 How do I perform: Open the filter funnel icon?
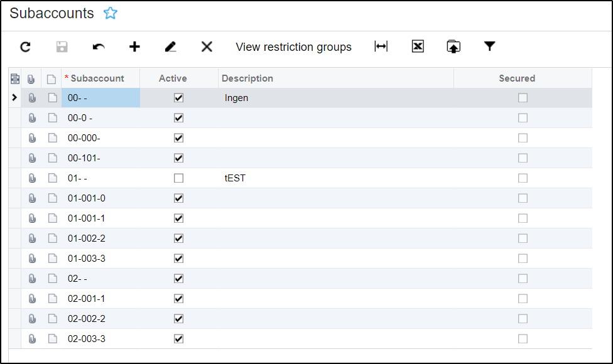tap(490, 46)
